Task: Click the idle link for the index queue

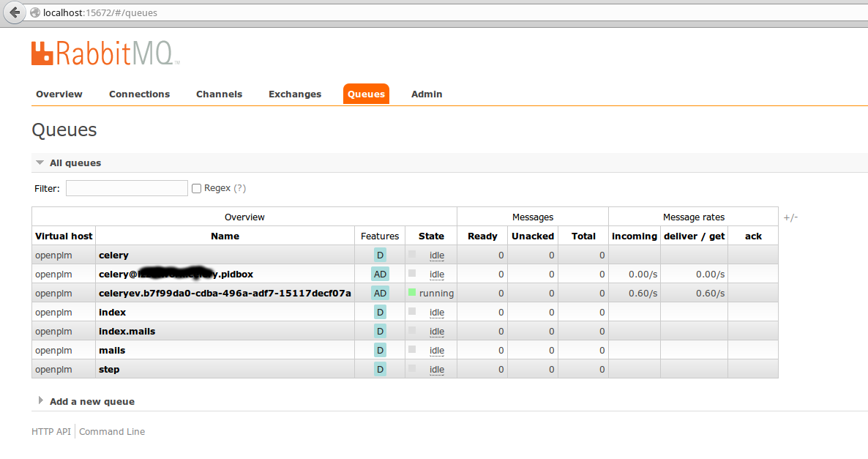Action: 436,312
